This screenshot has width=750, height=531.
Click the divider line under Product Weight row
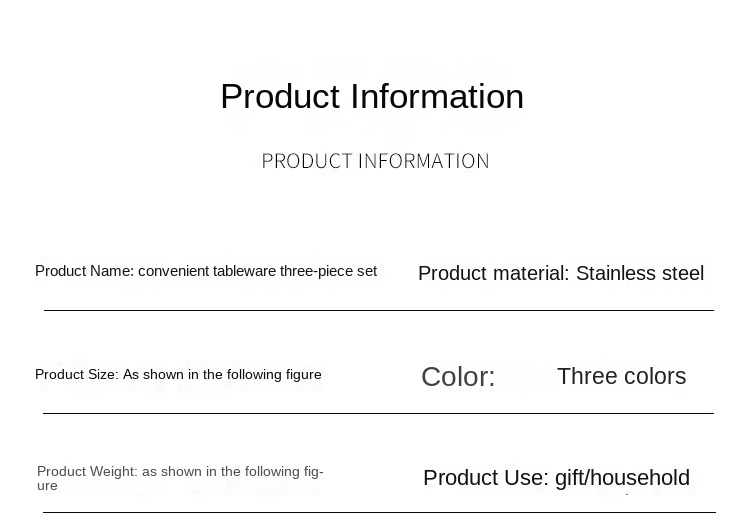[378, 513]
